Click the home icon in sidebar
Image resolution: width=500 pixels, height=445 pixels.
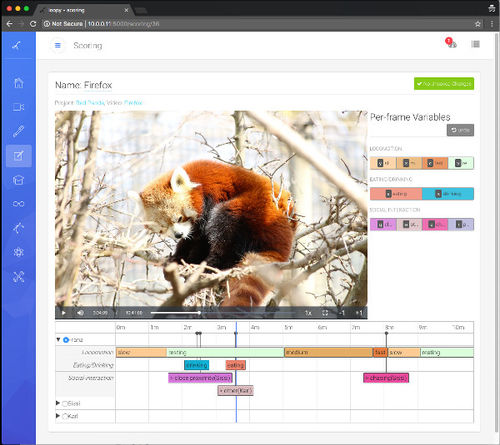point(19,83)
